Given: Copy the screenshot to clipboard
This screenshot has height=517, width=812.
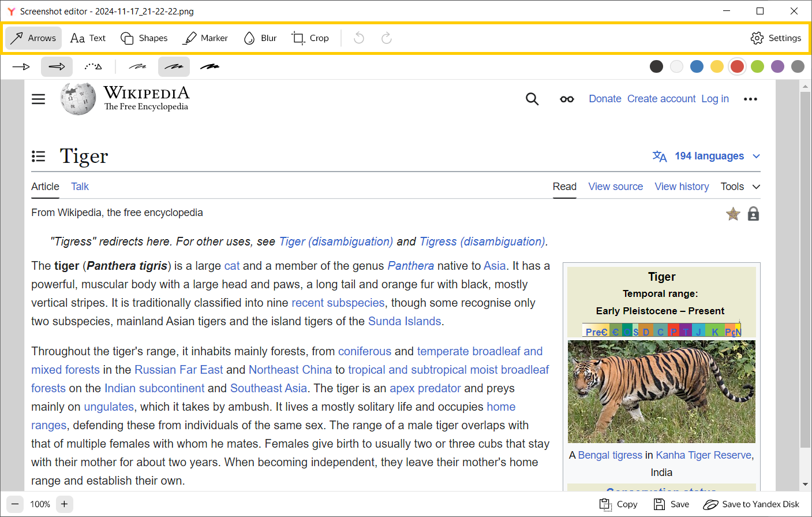Looking at the screenshot, I should point(618,504).
